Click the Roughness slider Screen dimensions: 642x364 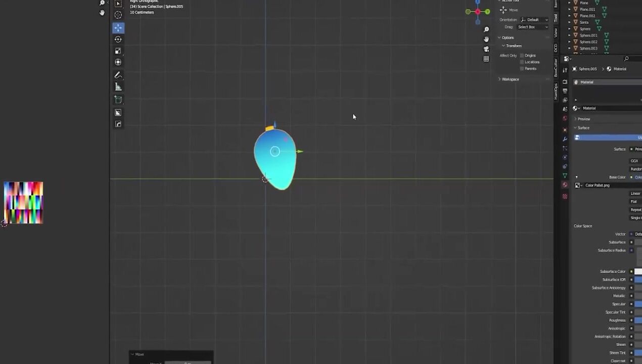coord(638,320)
